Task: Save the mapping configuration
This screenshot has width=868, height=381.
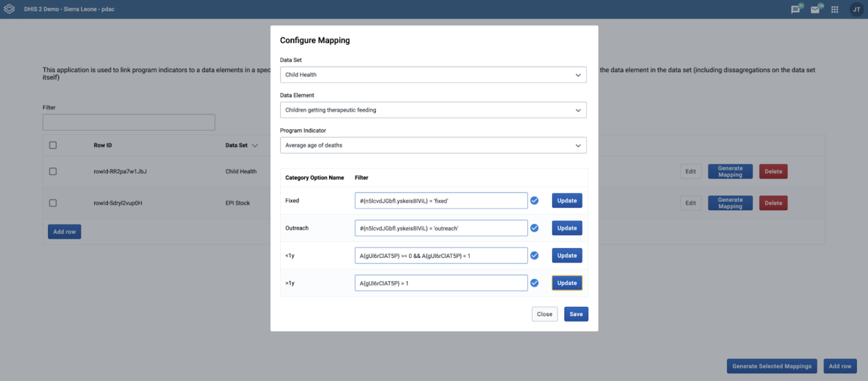Action: (x=576, y=314)
